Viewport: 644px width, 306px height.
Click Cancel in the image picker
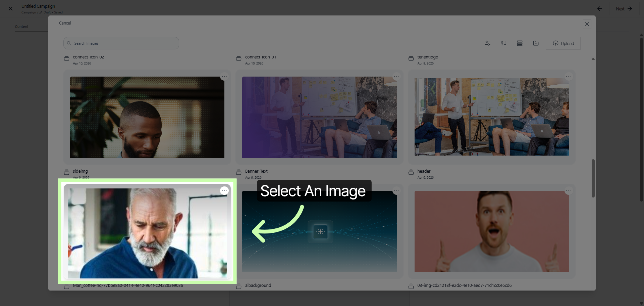click(65, 23)
